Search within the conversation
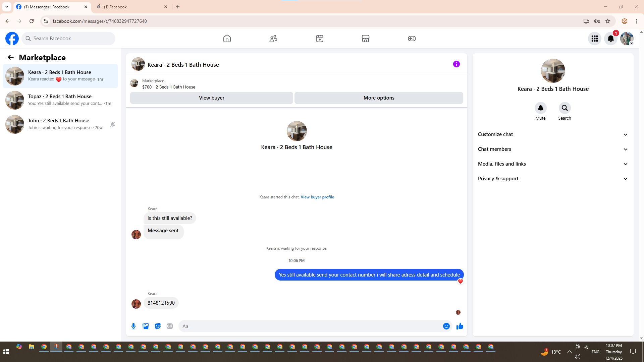Image resolution: width=644 pixels, height=362 pixels. (565, 108)
